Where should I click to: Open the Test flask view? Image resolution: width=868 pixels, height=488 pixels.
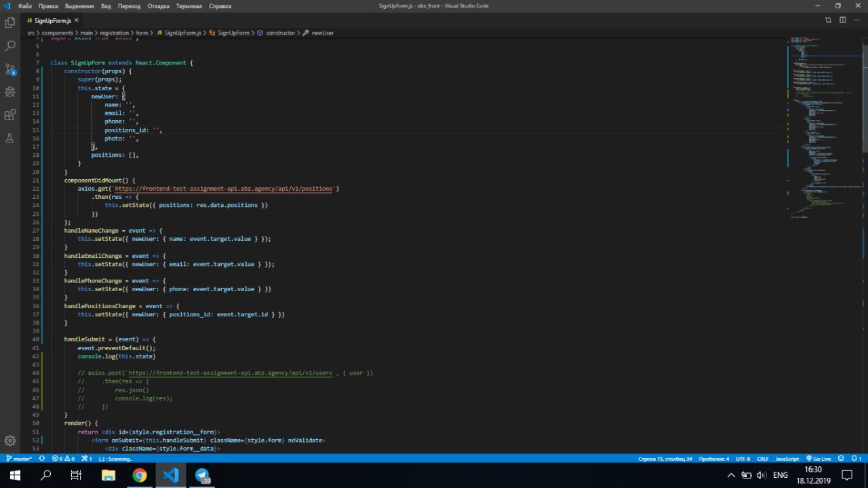pos(10,138)
